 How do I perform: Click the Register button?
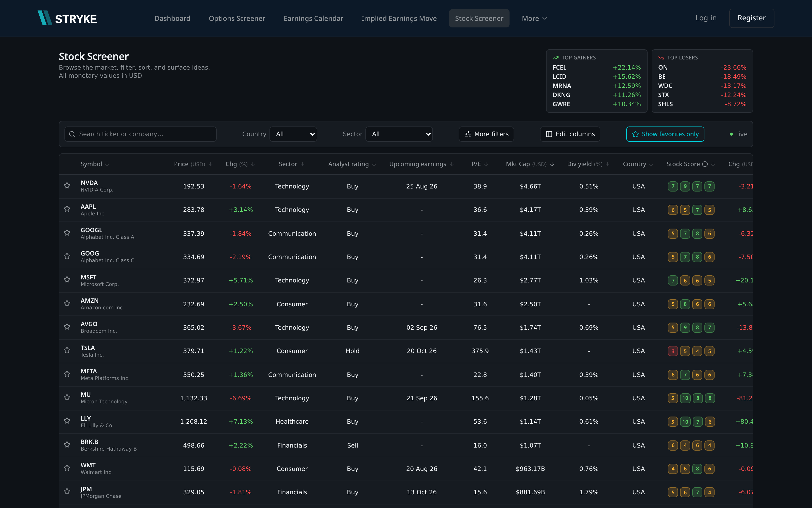pyautogui.click(x=752, y=18)
